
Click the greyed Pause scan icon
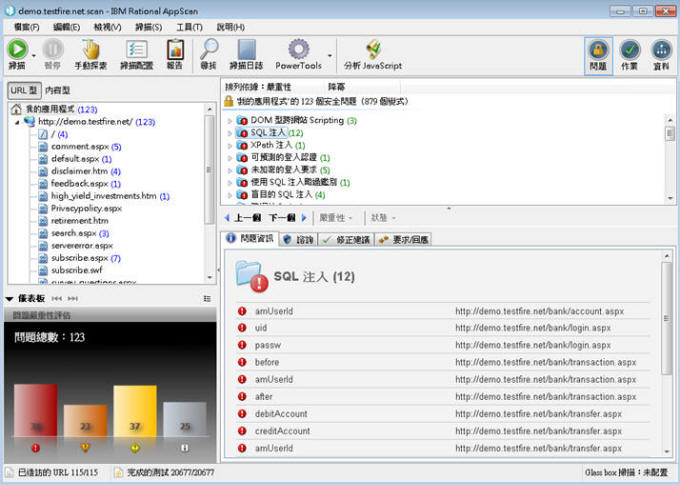52,49
